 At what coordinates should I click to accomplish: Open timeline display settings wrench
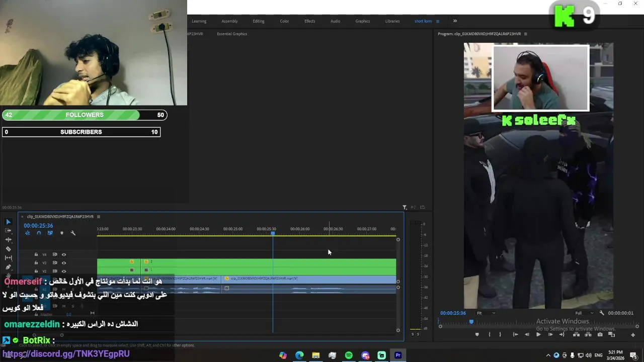point(73,233)
